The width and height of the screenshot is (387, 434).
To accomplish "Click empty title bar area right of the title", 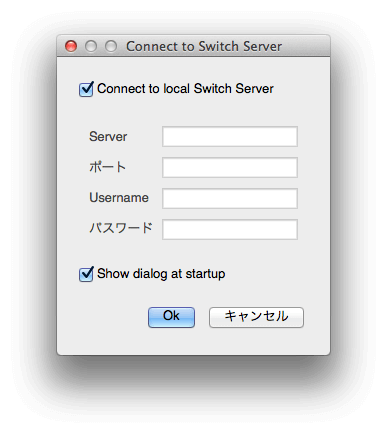I will (x=305, y=46).
